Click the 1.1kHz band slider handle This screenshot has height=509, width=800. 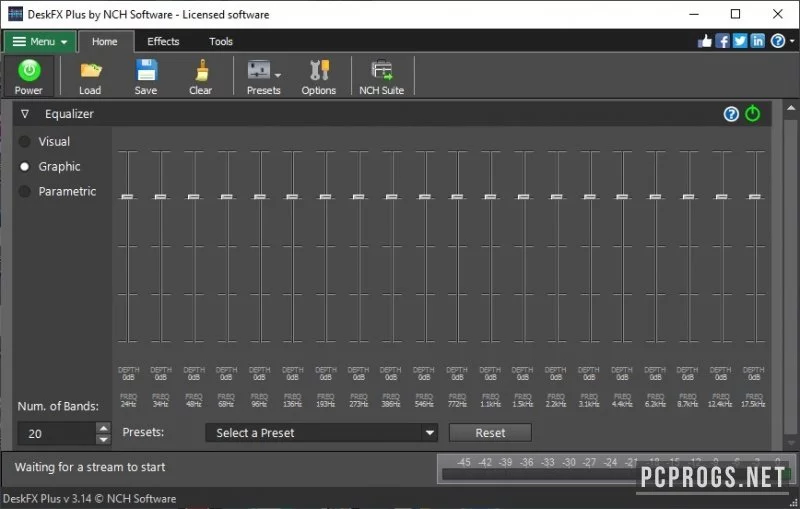[x=490, y=196]
